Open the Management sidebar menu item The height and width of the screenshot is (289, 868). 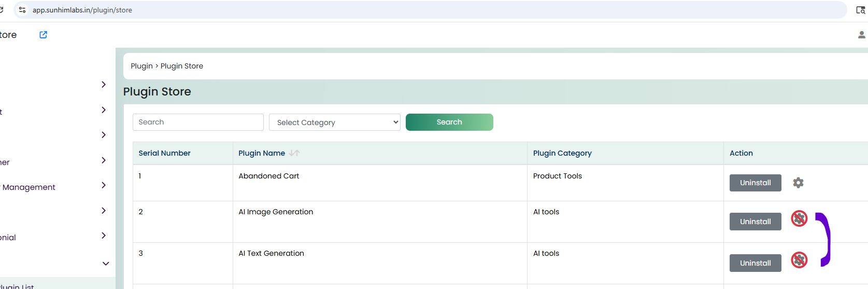pyautogui.click(x=28, y=187)
